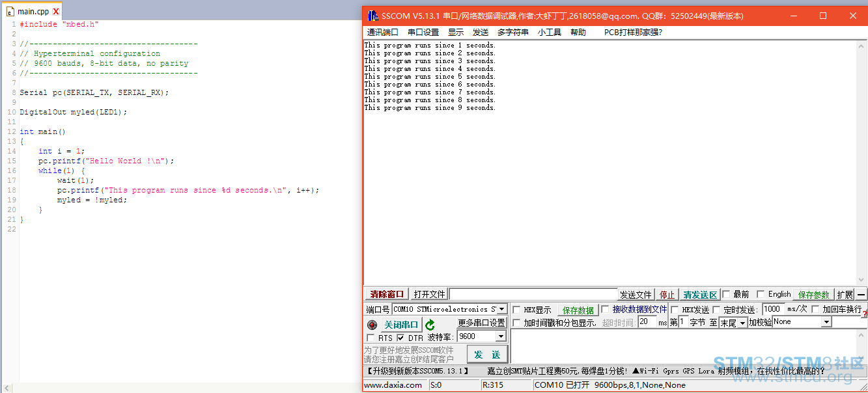Viewport: 868px width, 393px height.
Task: Open the 通讯端口 menu
Action: (382, 33)
